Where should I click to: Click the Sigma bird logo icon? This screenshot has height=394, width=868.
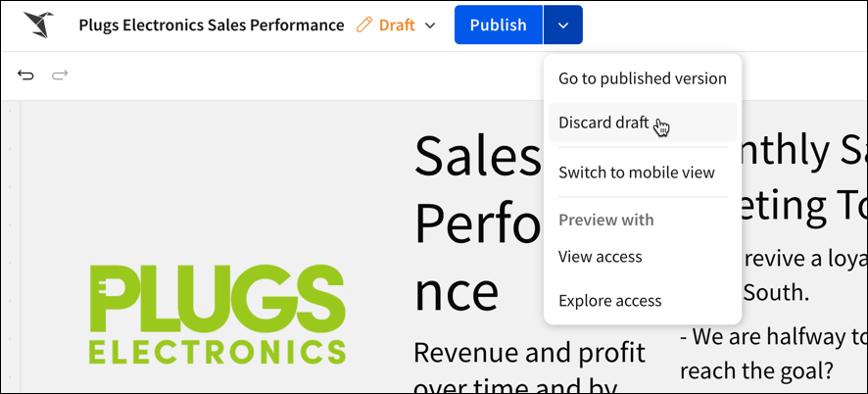[x=38, y=25]
